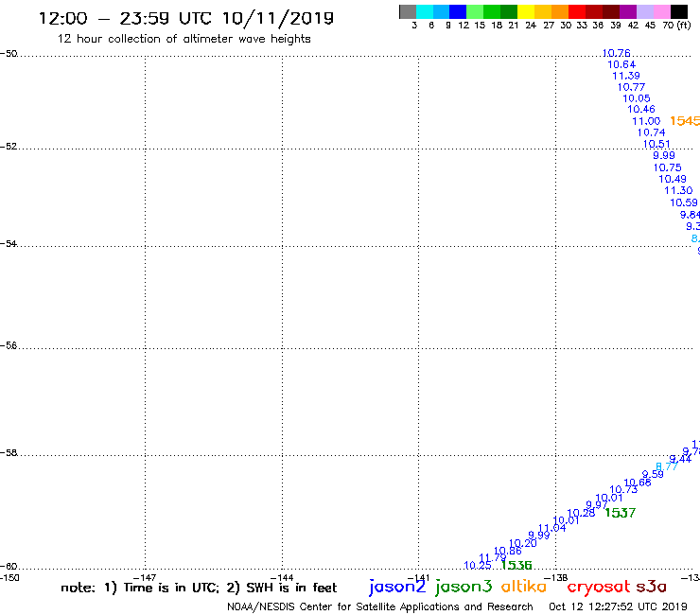Click the wave height value '10.20'
This screenshot has height=615, width=700.
coord(523,543)
